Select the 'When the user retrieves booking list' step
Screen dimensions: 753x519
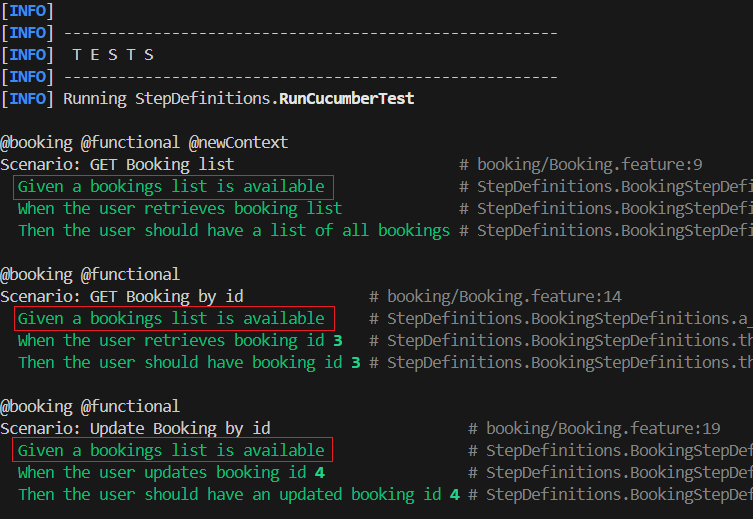point(180,209)
